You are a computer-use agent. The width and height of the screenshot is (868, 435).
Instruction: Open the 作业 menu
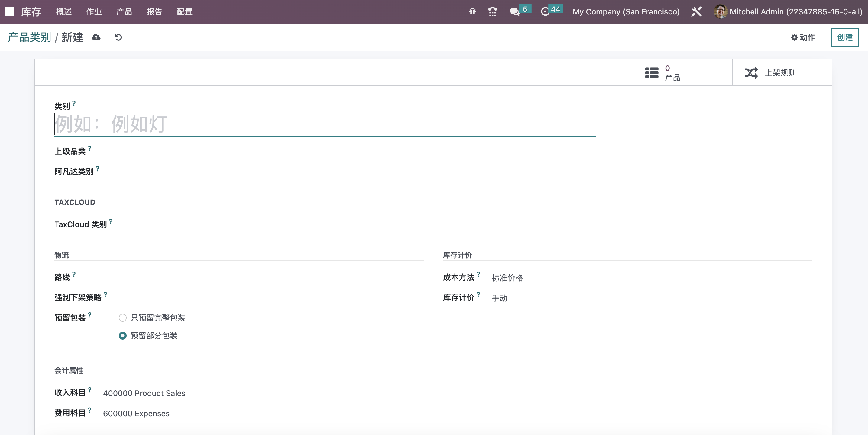coord(94,12)
